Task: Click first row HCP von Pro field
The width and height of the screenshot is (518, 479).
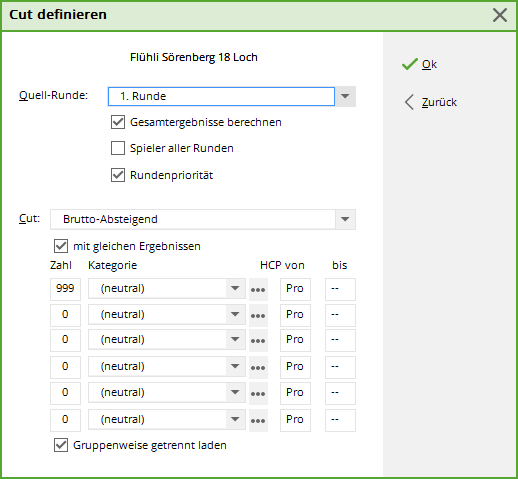Action: (x=295, y=289)
